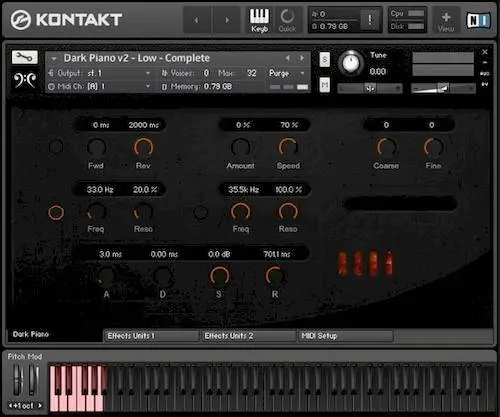Open the Quick load icon
The width and height of the screenshot is (500, 417).
click(x=287, y=20)
